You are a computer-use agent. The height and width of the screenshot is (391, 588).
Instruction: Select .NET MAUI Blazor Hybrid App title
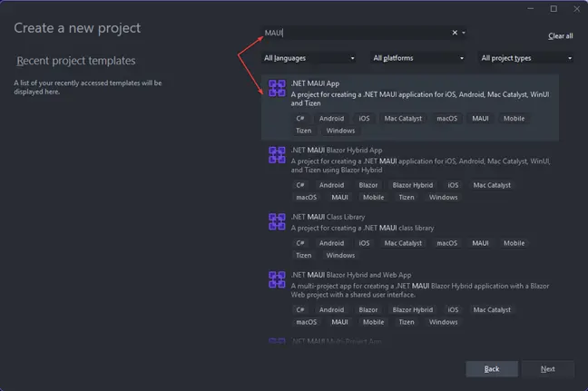click(x=337, y=151)
